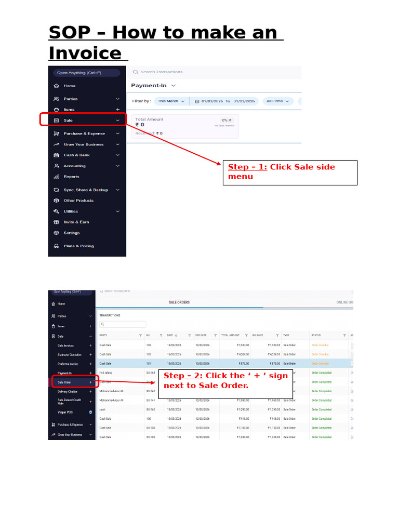The image size is (399, 532).
Task: Click Purchase & Expense cart icon in upper screenshot
Action: [x=56, y=134]
